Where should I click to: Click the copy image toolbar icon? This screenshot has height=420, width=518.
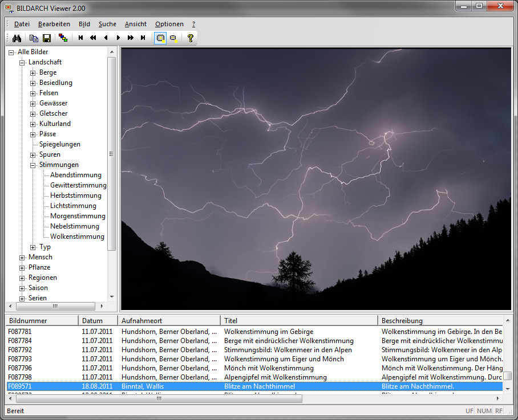click(34, 38)
